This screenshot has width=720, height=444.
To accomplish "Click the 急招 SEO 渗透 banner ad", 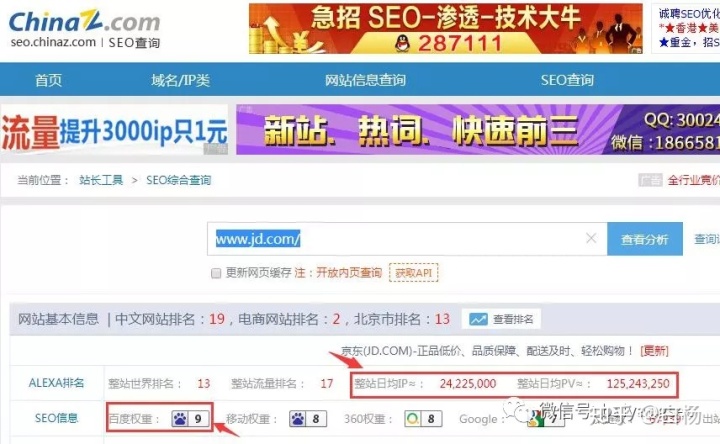I will 445,28.
